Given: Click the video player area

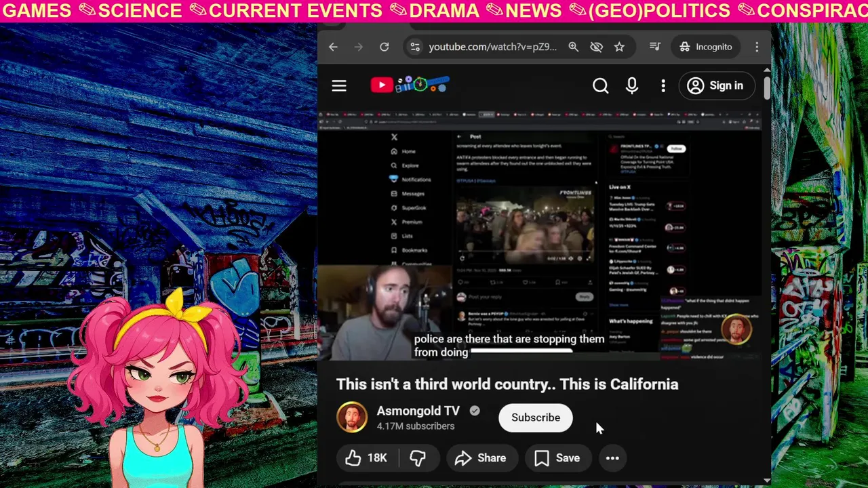Looking at the screenshot, I should tap(539, 237).
